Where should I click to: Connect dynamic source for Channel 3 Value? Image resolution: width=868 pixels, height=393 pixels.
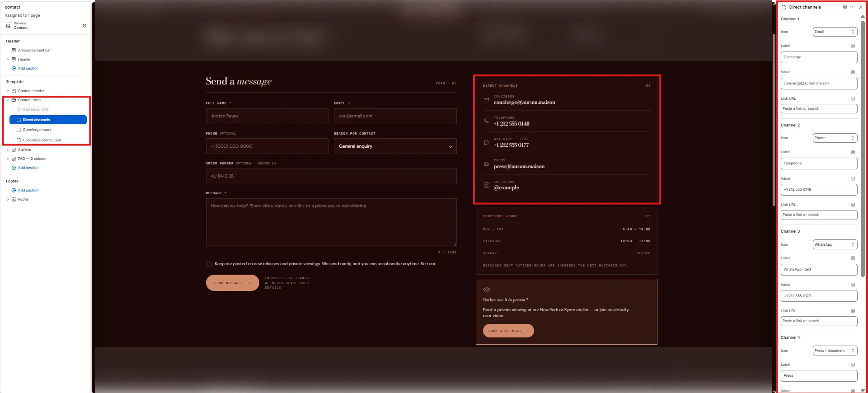coord(853,285)
